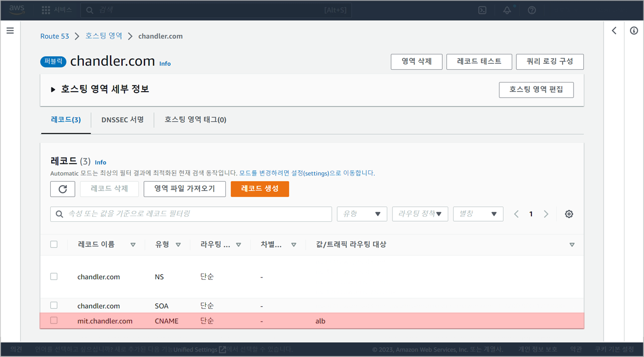Select all records checkbox in header
The image size is (644, 357).
point(54,244)
